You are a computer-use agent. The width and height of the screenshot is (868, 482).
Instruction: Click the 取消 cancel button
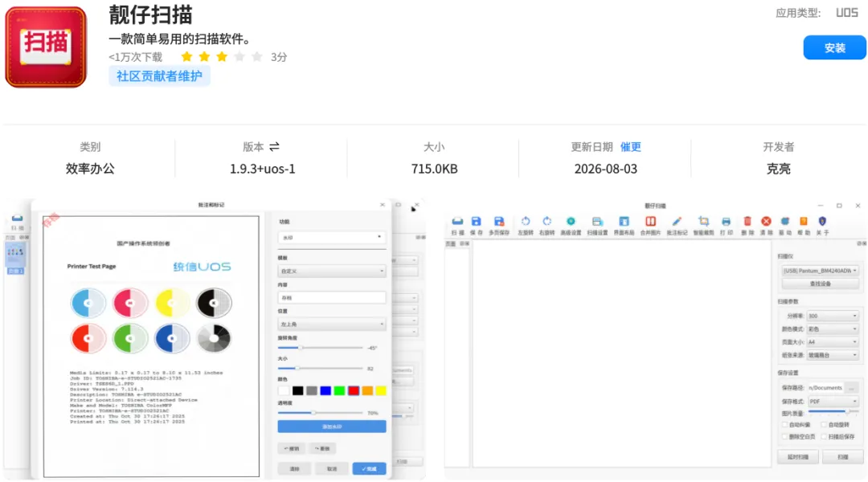point(332,468)
